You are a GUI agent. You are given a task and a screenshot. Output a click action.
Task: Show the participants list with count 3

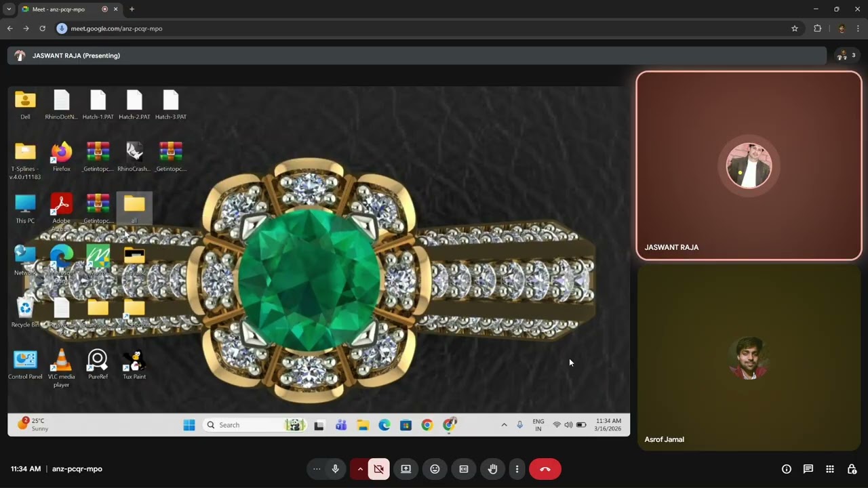[846, 56]
